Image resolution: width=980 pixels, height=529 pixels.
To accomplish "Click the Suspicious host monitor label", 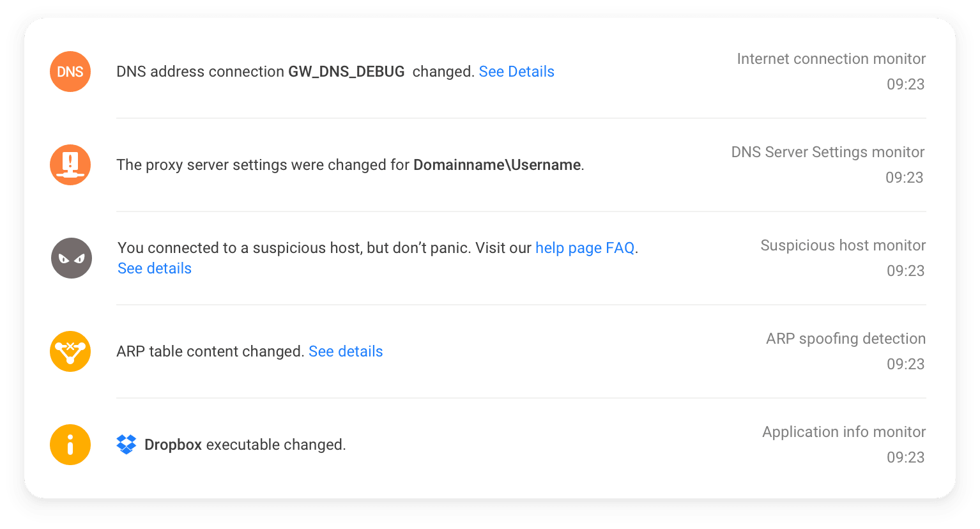I will 843,245.
